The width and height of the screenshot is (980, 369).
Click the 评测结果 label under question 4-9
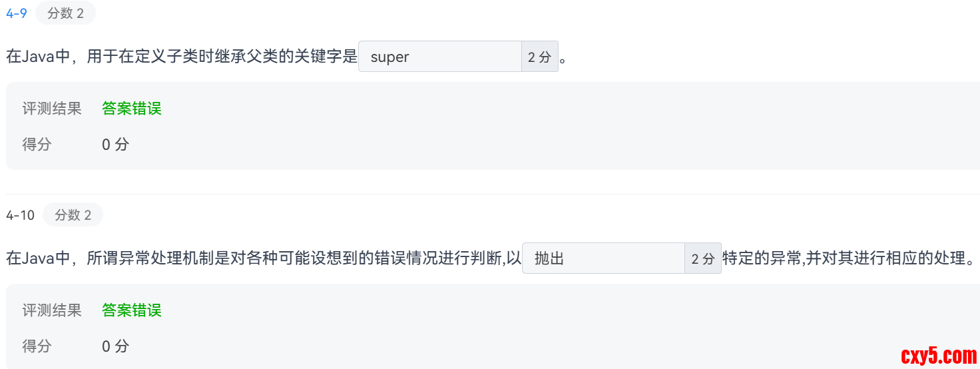(x=52, y=109)
